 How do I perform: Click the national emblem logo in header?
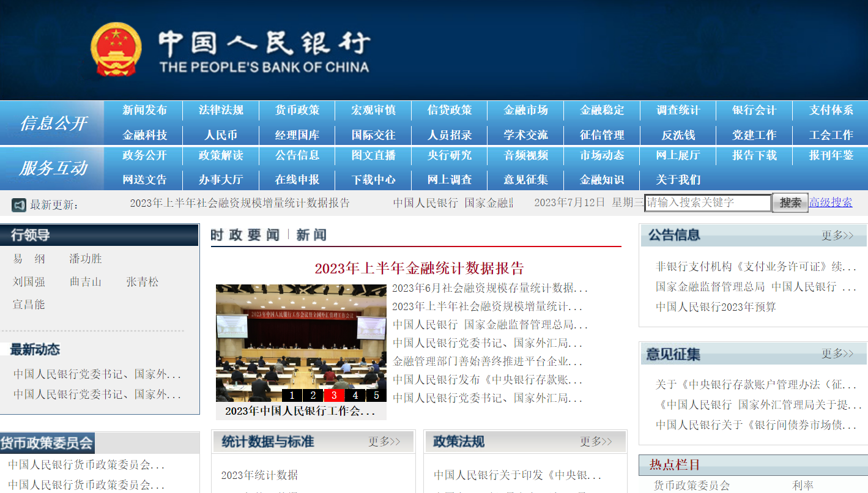[116, 50]
